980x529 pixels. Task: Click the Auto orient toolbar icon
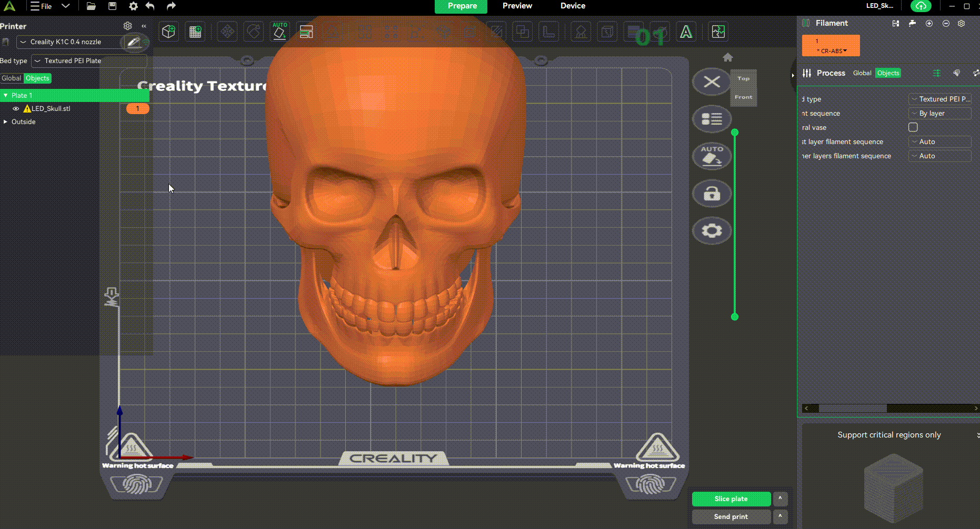(279, 32)
